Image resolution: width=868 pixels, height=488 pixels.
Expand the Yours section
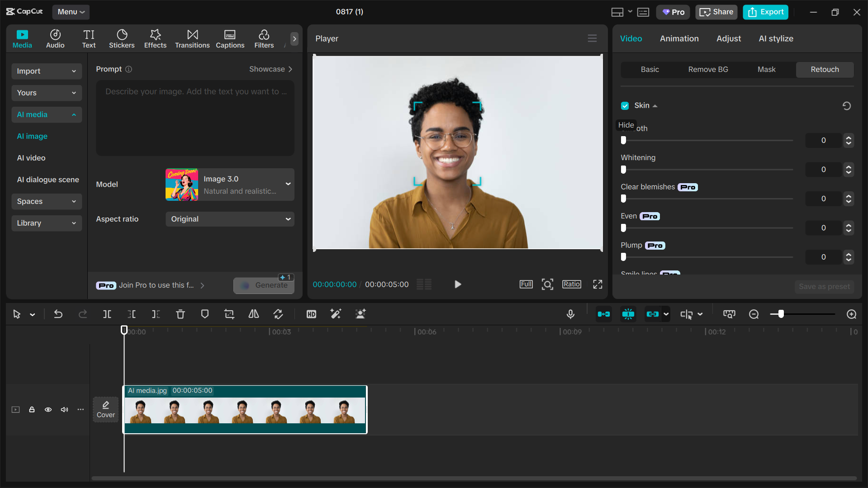point(47,93)
